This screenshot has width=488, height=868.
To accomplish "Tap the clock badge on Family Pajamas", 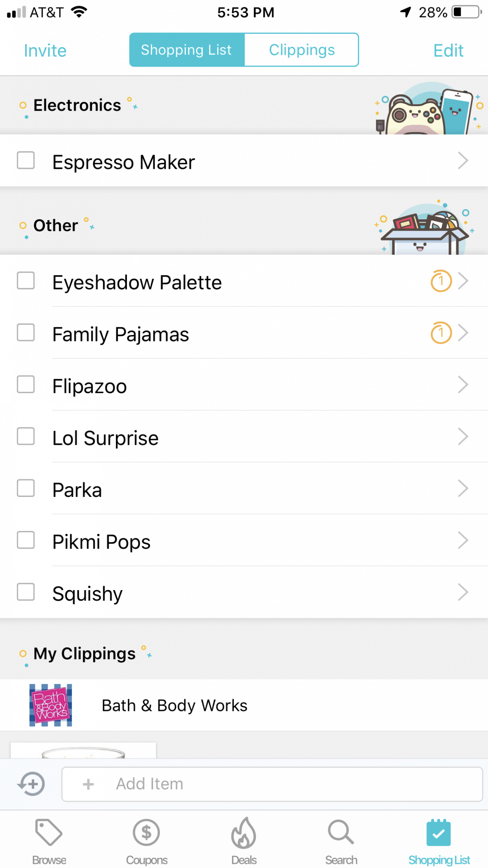I will click(441, 333).
